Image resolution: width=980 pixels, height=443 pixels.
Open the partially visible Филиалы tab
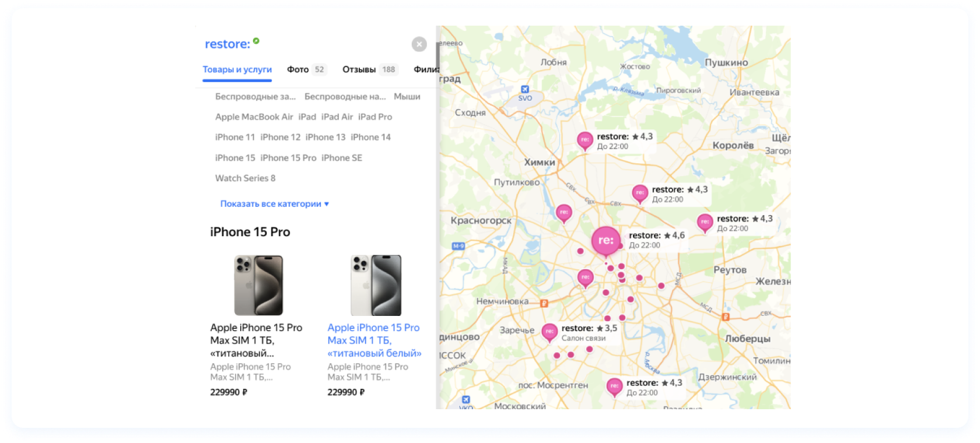point(425,69)
